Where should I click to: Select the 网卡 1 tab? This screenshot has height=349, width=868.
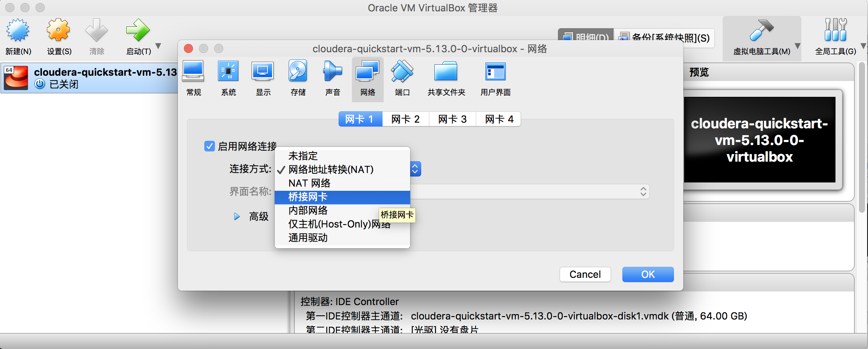pyautogui.click(x=360, y=119)
